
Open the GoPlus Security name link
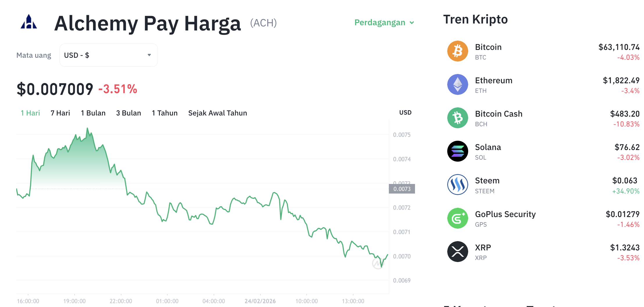pyautogui.click(x=505, y=214)
